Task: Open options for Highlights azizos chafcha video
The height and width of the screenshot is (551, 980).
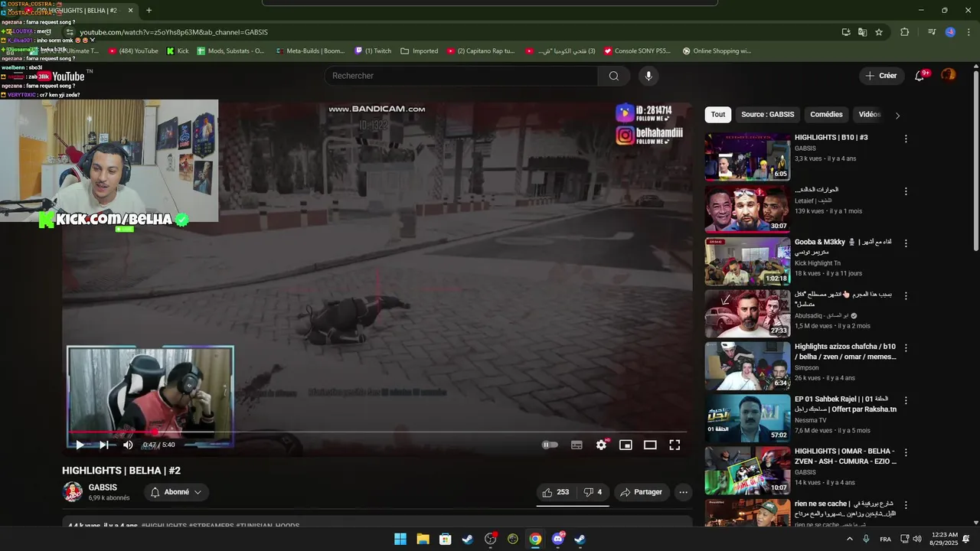Action: [x=906, y=348]
